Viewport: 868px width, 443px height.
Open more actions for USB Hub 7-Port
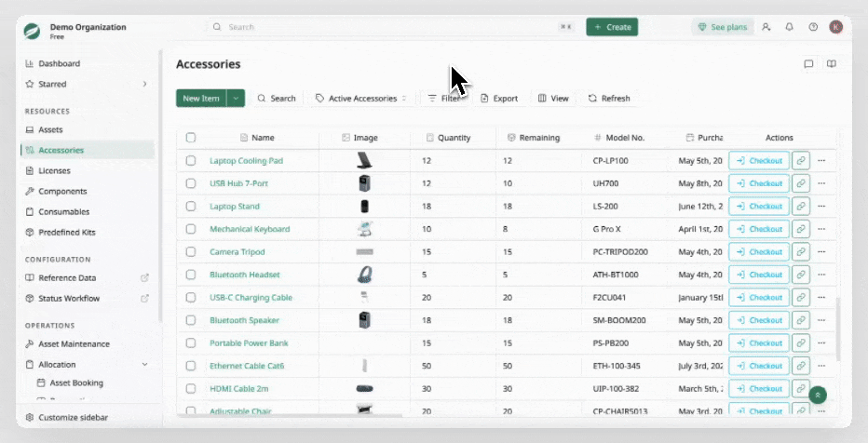(821, 183)
